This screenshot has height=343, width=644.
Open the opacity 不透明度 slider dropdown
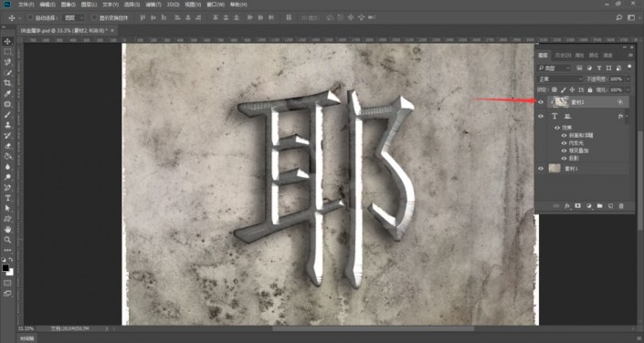[x=628, y=78]
